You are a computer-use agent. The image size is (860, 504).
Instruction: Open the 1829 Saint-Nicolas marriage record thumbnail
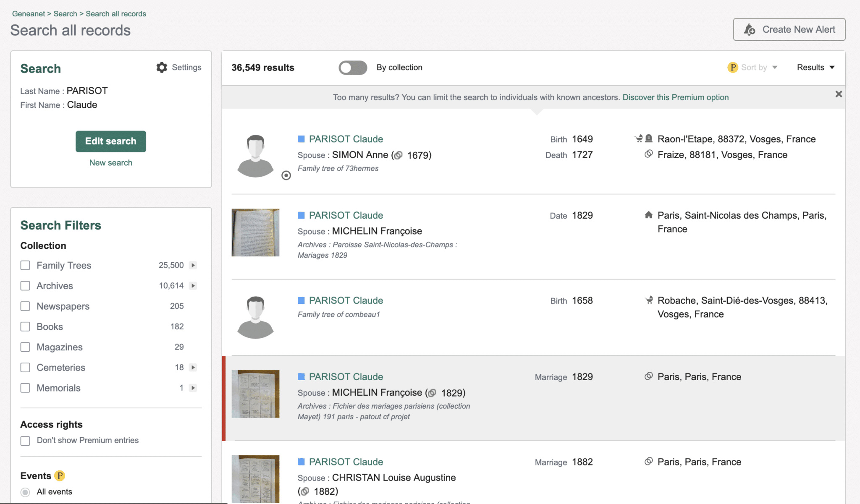coord(255,232)
